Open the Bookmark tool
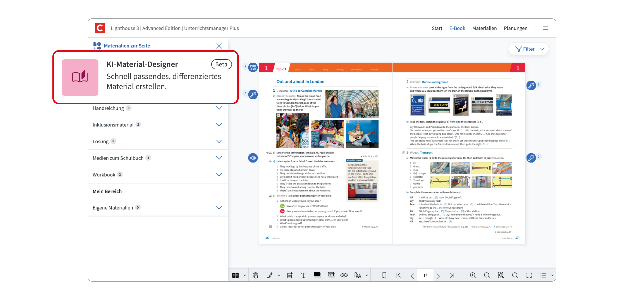This screenshot has height=300, width=644. point(384,275)
